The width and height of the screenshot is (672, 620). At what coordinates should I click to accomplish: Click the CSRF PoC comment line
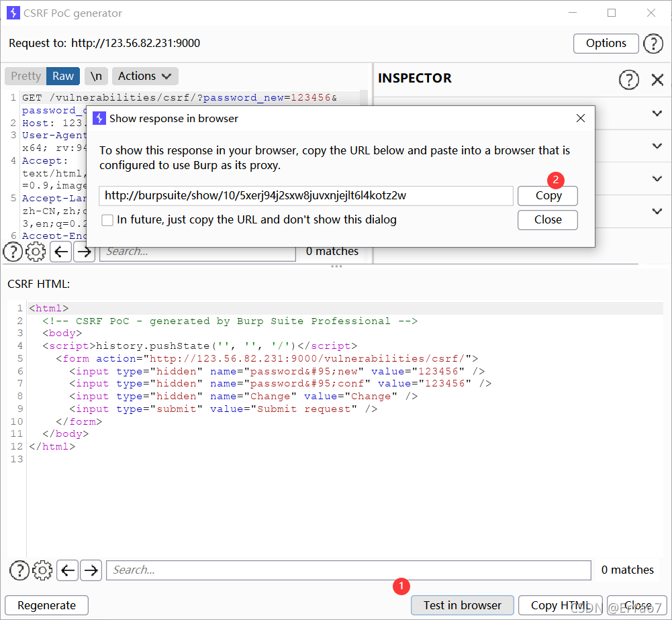pos(230,321)
